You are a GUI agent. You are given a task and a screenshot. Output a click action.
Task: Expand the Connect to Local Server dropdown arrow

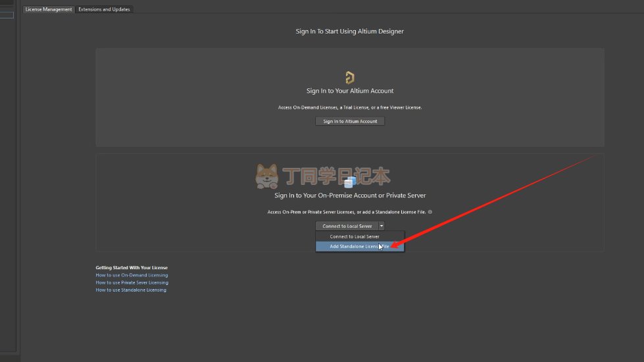click(382, 226)
